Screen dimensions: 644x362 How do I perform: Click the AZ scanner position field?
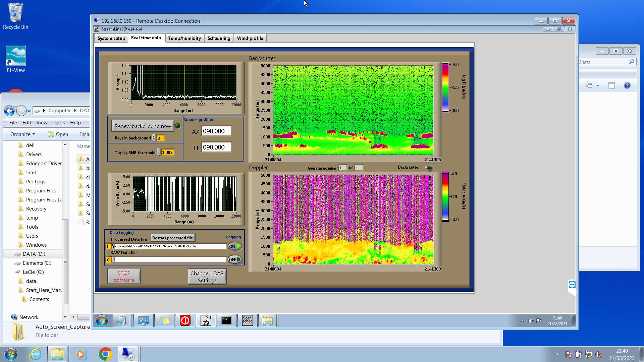click(x=216, y=131)
